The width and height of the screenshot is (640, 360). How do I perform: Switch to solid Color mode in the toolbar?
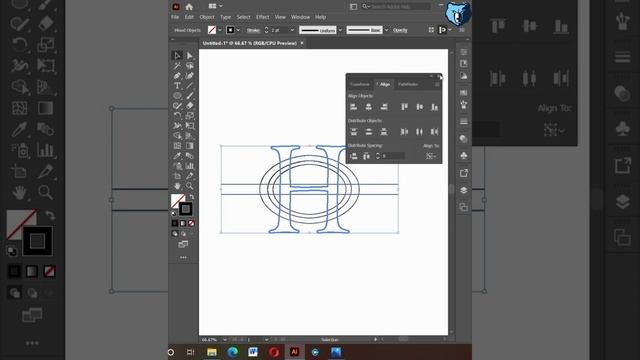[x=175, y=223]
